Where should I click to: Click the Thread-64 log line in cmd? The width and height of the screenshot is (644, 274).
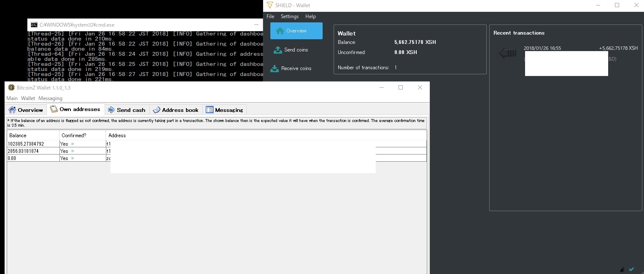(x=145, y=57)
